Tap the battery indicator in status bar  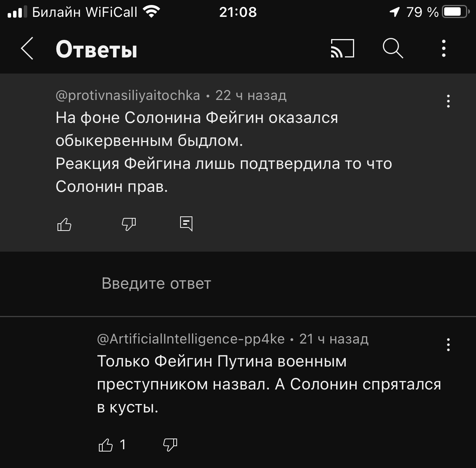coord(456,12)
